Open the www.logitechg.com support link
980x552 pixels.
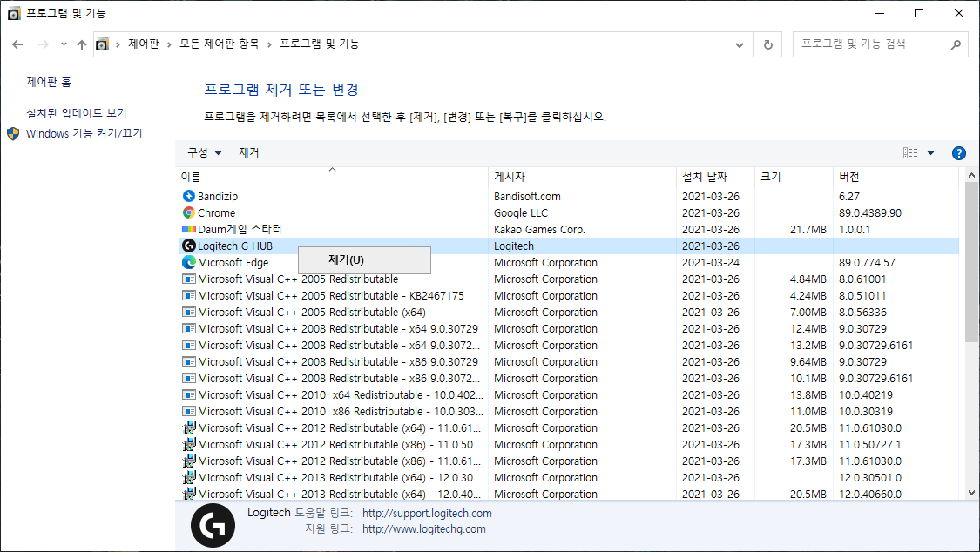(x=423, y=528)
